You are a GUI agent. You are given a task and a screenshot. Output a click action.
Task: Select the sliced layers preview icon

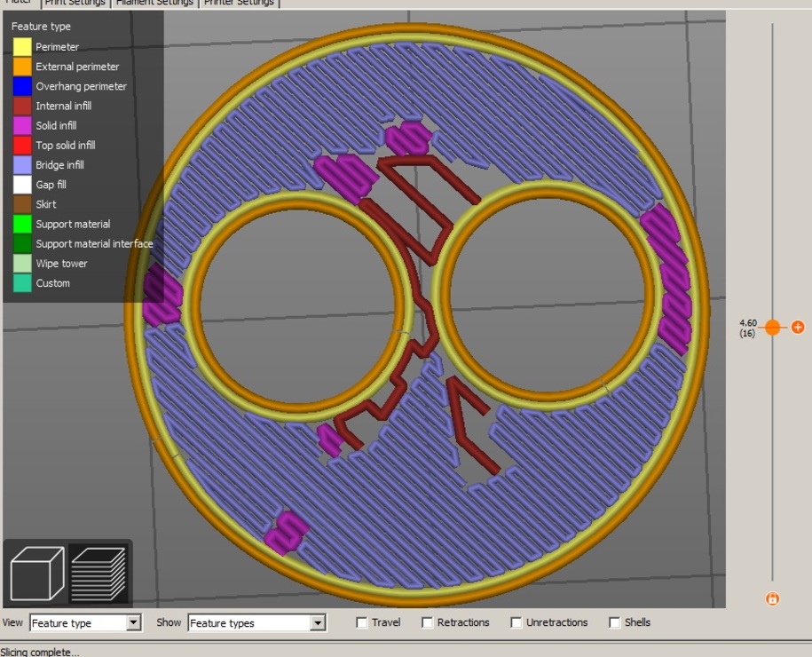click(x=99, y=574)
